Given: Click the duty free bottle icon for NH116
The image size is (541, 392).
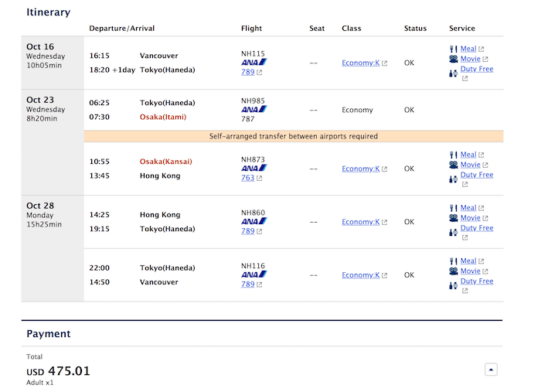Looking at the screenshot, I should click(x=454, y=285).
